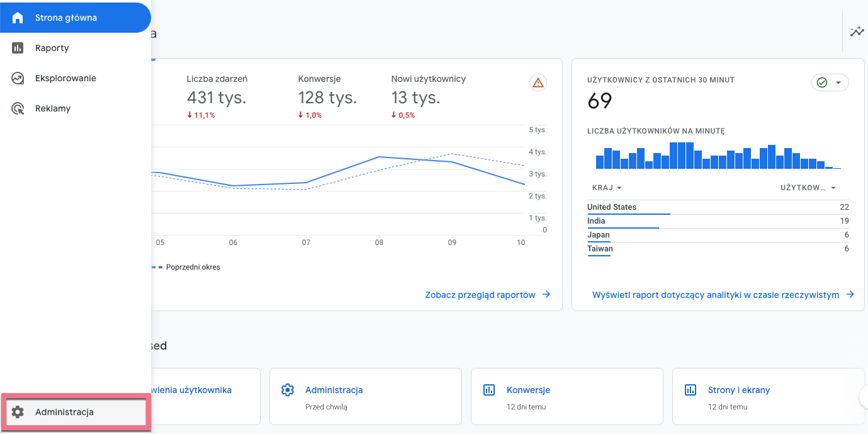The height and width of the screenshot is (434, 868).
Task: Click the Eksplorowanie sidebar icon
Action: click(x=18, y=78)
